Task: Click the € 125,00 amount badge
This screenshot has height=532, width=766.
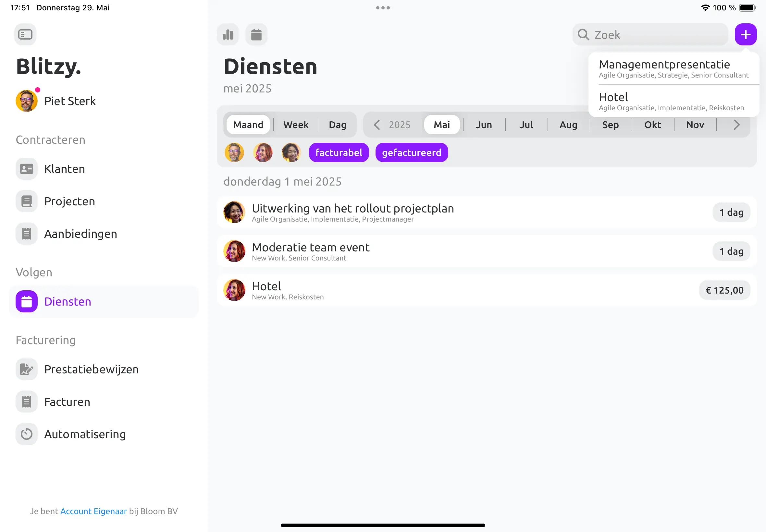Action: point(724,290)
